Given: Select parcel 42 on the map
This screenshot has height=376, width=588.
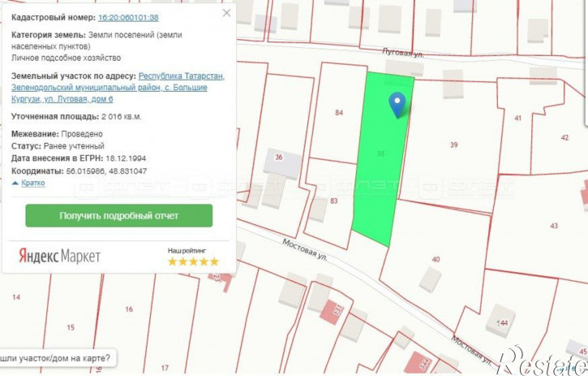Looking at the screenshot, I should [564, 137].
